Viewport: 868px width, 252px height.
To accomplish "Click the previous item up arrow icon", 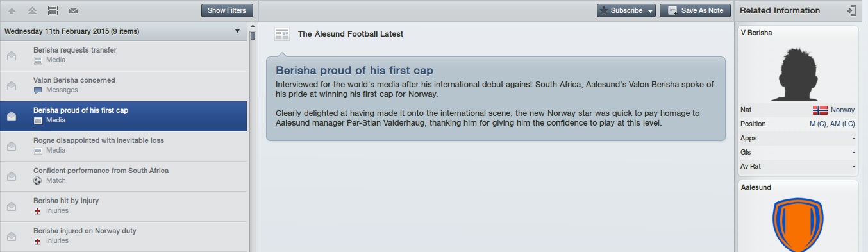I will click(x=12, y=11).
